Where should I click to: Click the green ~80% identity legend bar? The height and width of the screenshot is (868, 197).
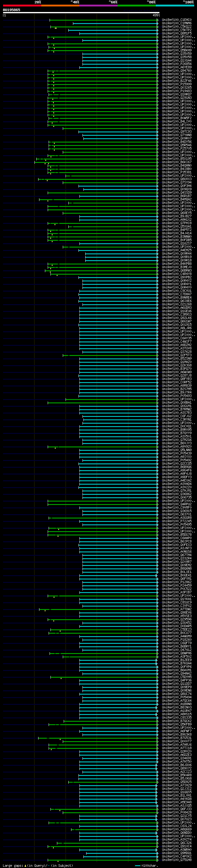(x=137, y=6)
